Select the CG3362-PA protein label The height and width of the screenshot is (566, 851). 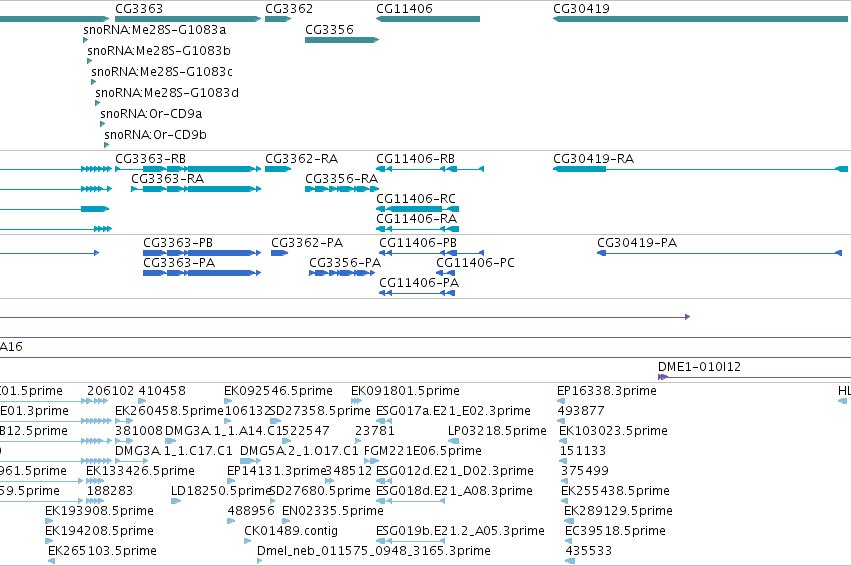(x=307, y=243)
